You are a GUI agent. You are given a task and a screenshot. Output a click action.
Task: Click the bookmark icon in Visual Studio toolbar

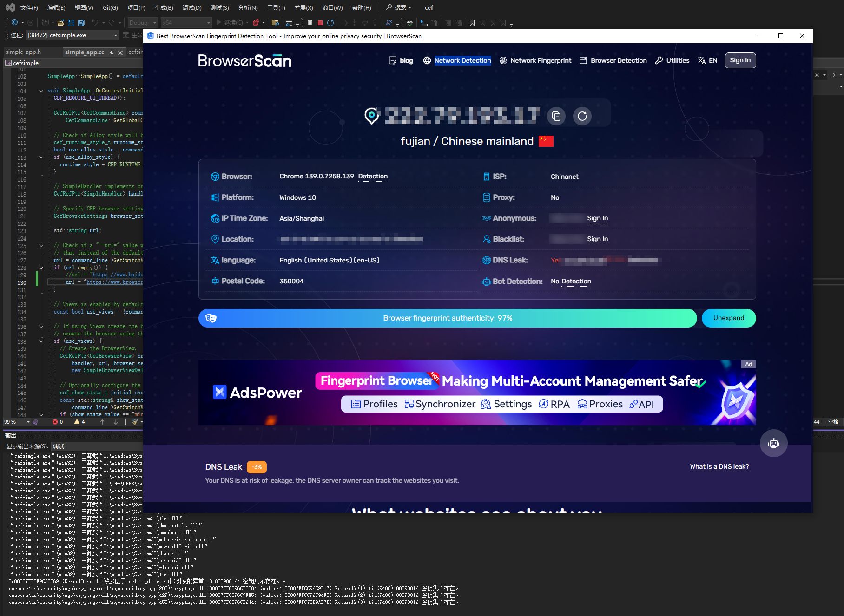(472, 22)
